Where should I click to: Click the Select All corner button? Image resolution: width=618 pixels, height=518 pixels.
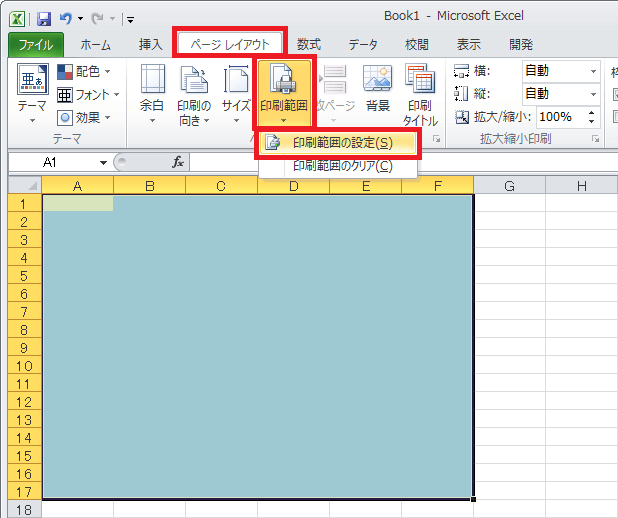tap(27, 186)
